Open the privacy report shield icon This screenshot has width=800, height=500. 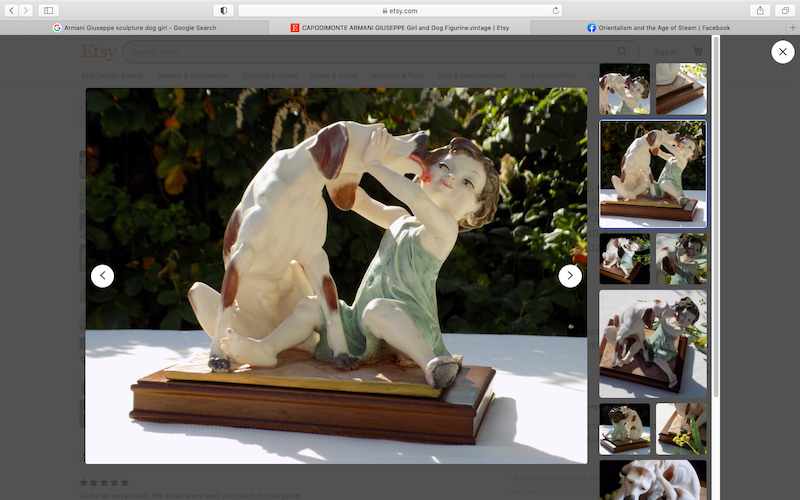click(223, 10)
